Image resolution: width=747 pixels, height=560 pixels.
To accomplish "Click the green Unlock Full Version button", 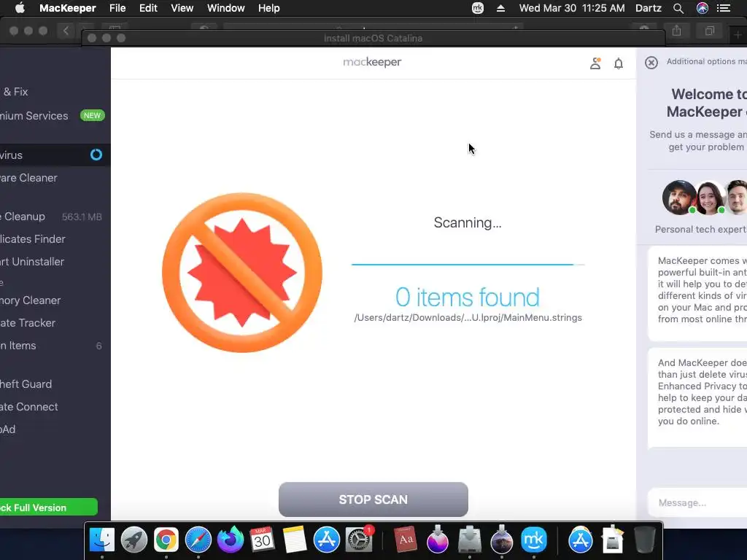I will click(x=48, y=507).
